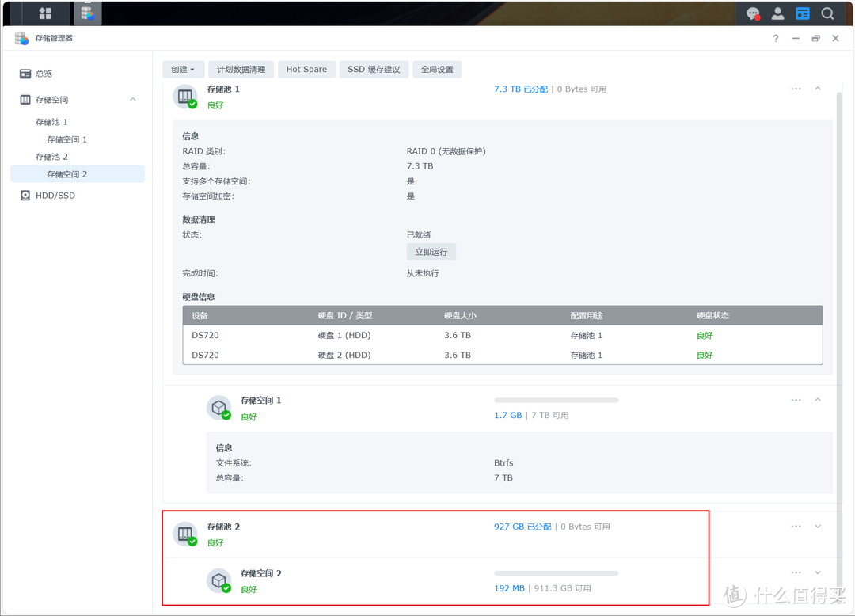This screenshot has width=855, height=616.
Task: Expand the 存储池 2 details chevron
Action: 818,527
